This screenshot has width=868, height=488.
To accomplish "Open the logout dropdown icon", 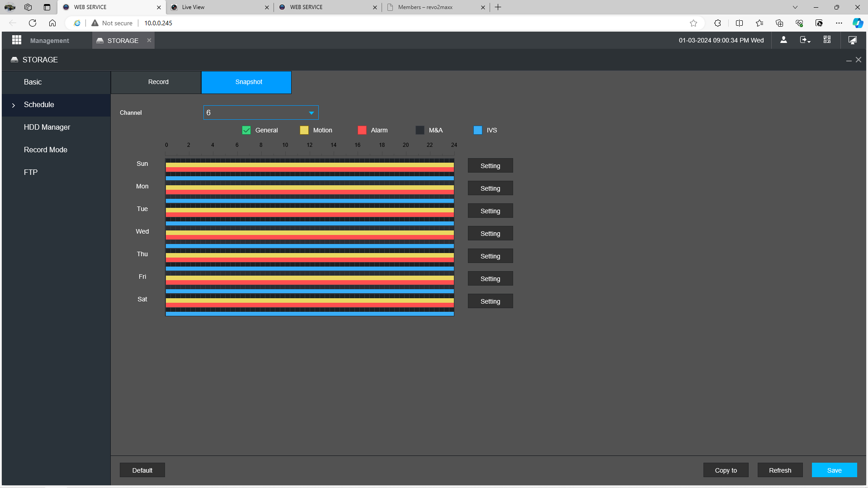I will tap(805, 40).
